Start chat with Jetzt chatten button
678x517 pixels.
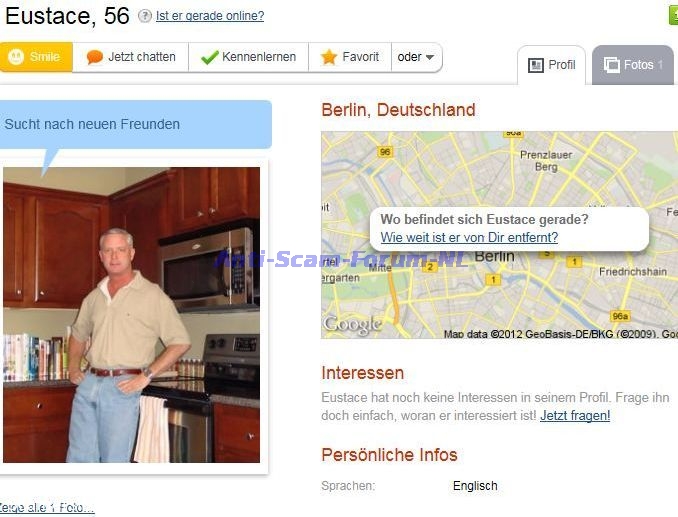coord(131,57)
